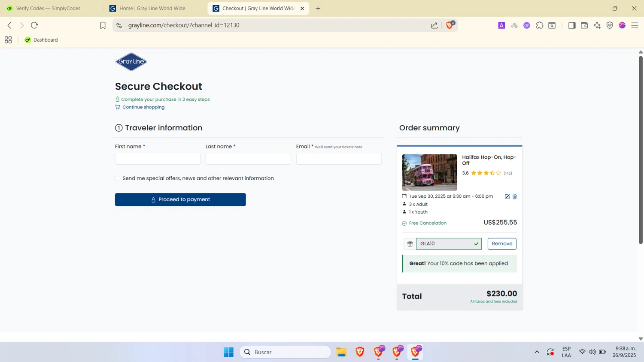This screenshot has height=362, width=644.
Task: Open the Windows Start button
Action: tap(228, 352)
